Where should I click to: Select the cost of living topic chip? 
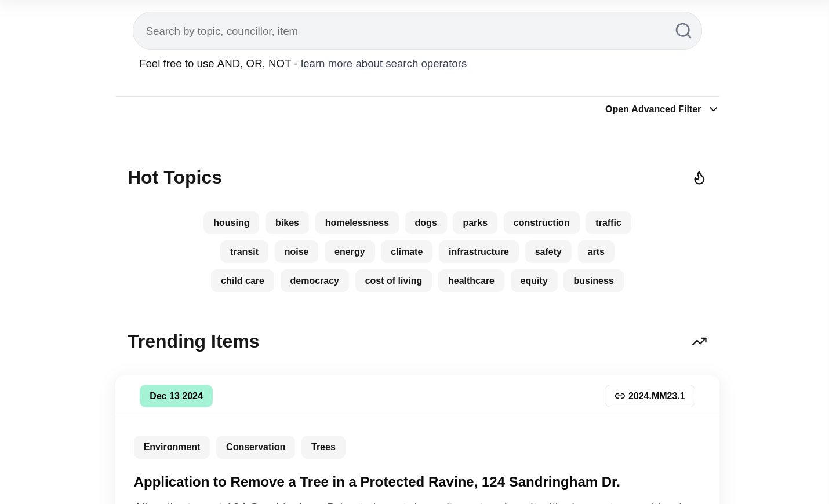(393, 280)
